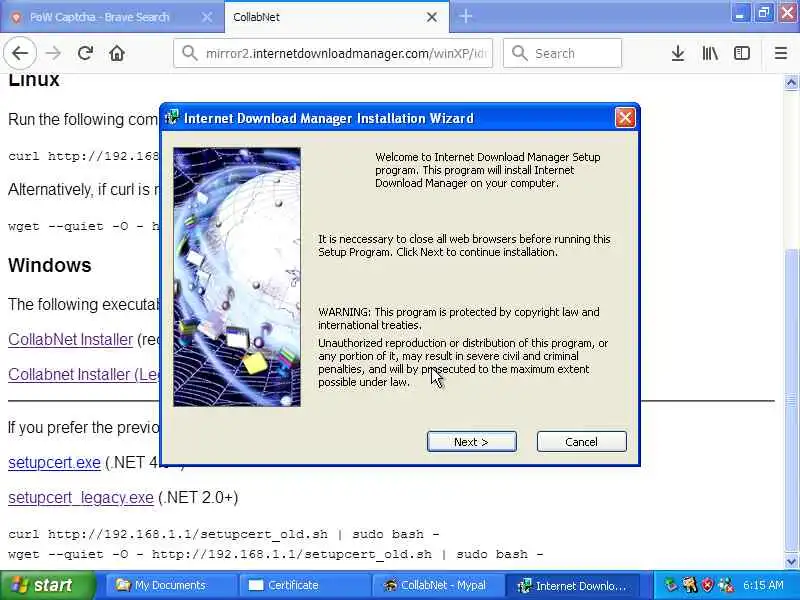Click the red shield icon in system tray
This screenshot has width=800, height=600.
pyautogui.click(x=707, y=585)
